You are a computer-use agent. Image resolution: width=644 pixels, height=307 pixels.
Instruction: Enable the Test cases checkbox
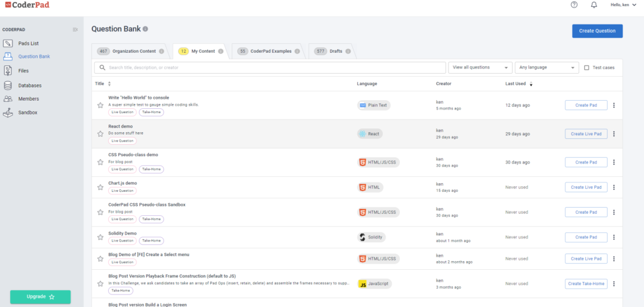pos(587,67)
